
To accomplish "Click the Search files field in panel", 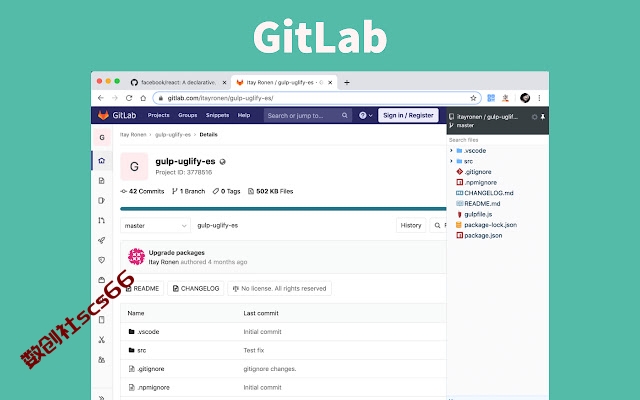I will pyautogui.click(x=498, y=140).
